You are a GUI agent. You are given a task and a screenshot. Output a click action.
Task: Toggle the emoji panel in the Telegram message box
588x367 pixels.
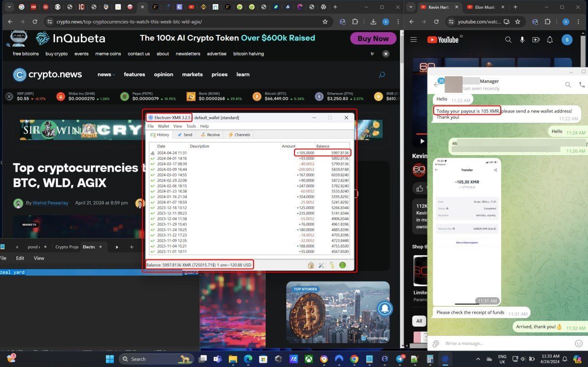578,343
